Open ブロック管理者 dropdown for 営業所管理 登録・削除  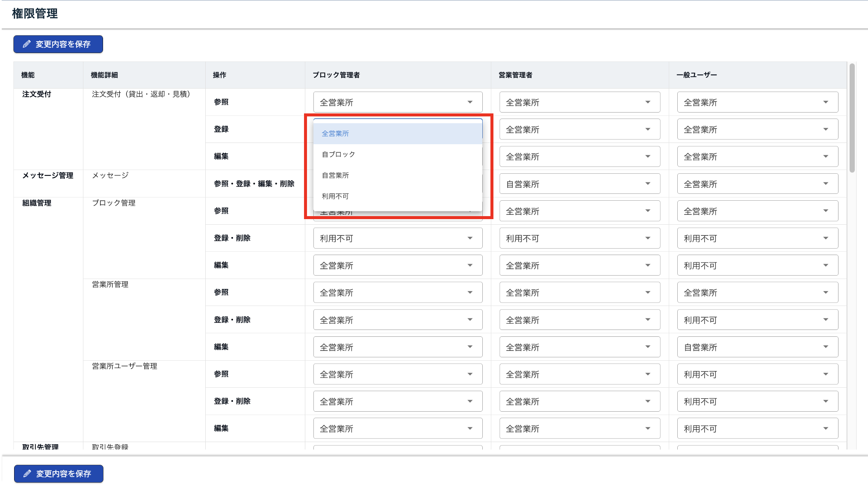pos(398,320)
